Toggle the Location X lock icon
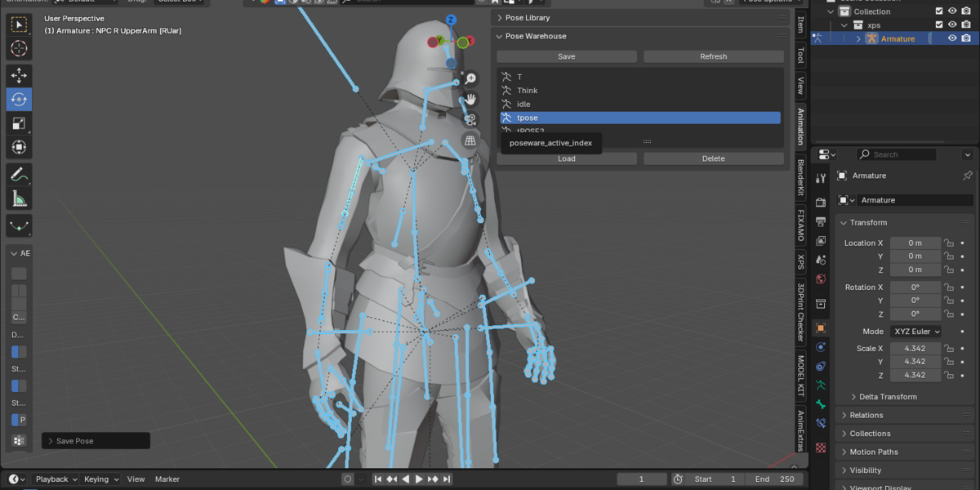Viewport: 980px width, 490px height. pos(949,243)
